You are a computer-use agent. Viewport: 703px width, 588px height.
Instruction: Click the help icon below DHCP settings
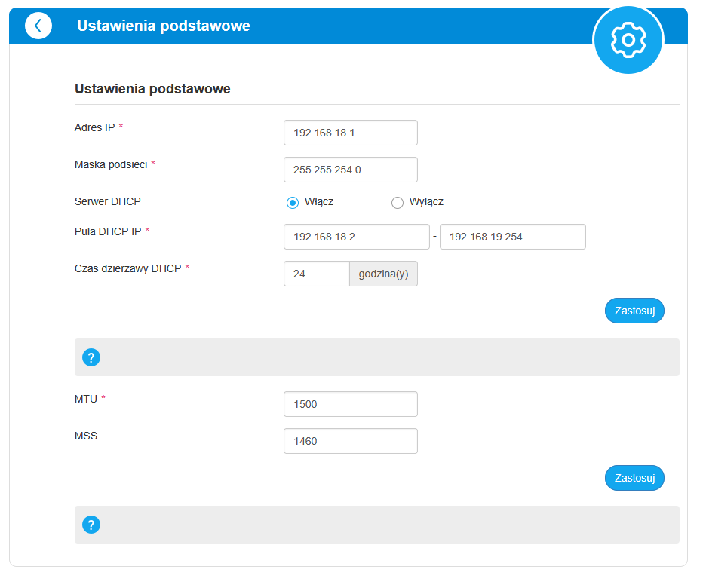pyautogui.click(x=91, y=357)
